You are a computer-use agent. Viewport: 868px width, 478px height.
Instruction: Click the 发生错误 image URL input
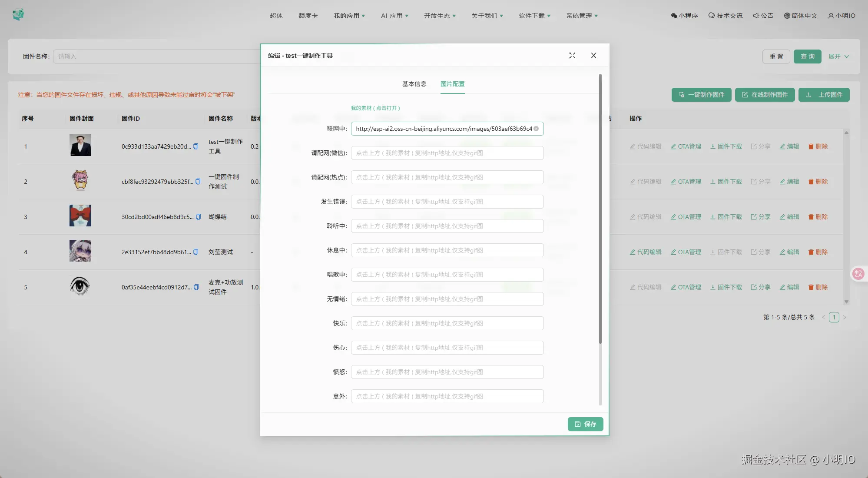447,202
